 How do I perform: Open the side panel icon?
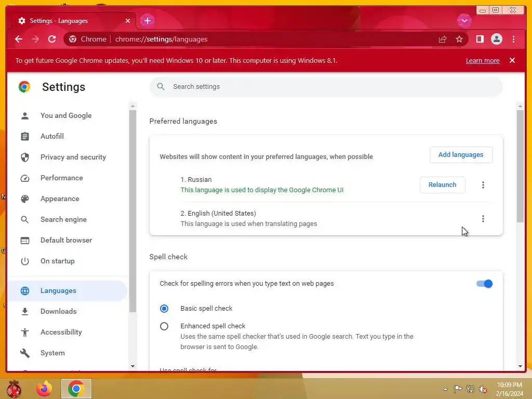480,39
